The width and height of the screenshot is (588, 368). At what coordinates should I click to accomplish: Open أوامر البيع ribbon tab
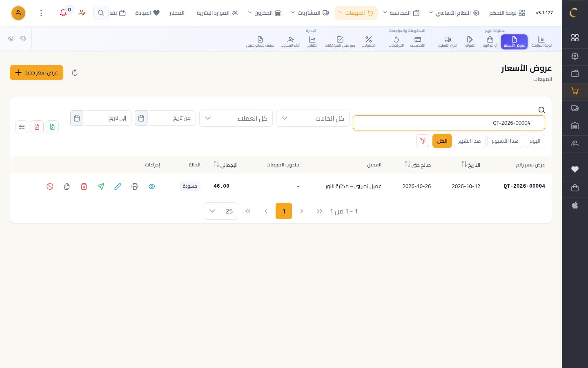tap(490, 42)
